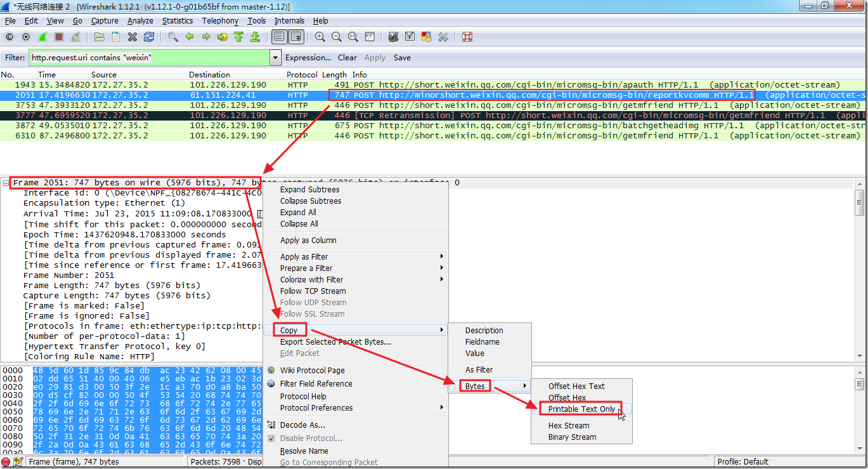The image size is (868, 469).
Task: Reload this capture file
Action: point(149,37)
